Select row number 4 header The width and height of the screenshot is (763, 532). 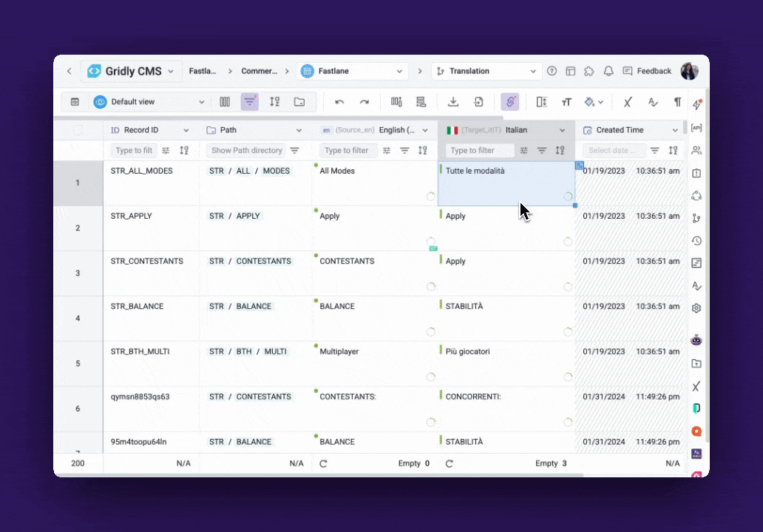point(78,318)
